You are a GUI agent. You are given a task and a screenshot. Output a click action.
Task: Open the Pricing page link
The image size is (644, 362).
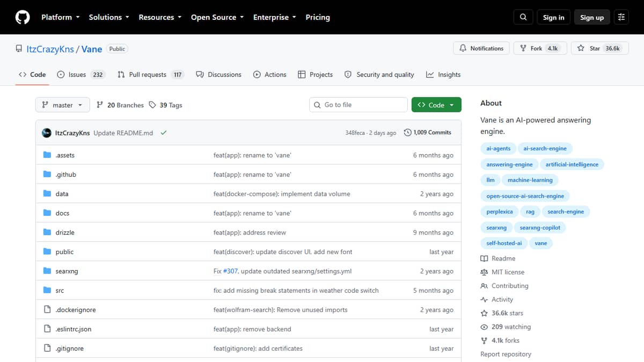pyautogui.click(x=318, y=17)
